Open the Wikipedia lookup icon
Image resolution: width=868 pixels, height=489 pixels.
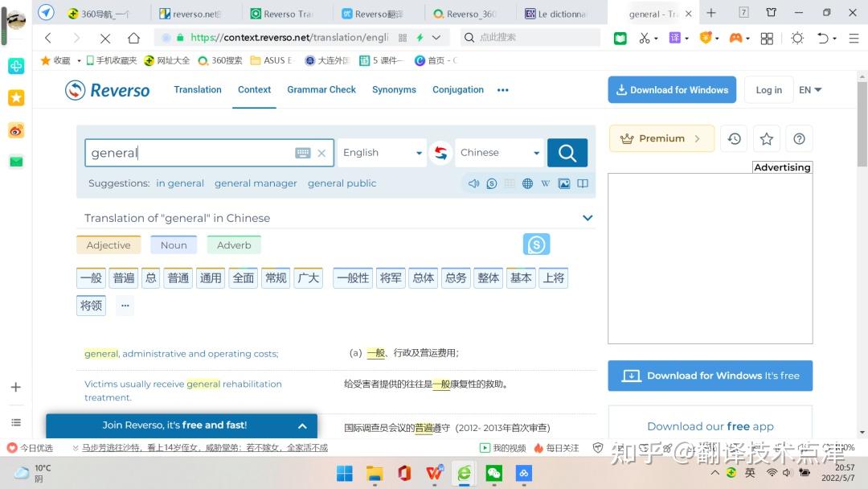point(546,183)
